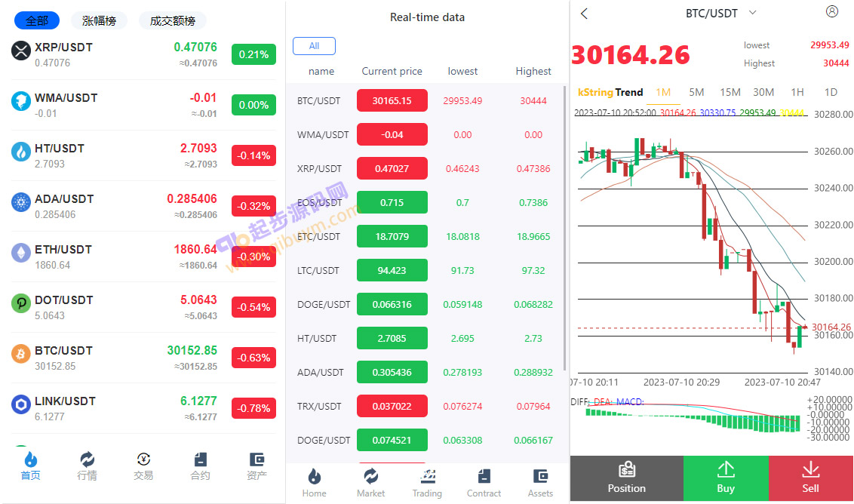Viewport: 854px width, 504px height.
Task: Click the Position button
Action: [x=627, y=478]
